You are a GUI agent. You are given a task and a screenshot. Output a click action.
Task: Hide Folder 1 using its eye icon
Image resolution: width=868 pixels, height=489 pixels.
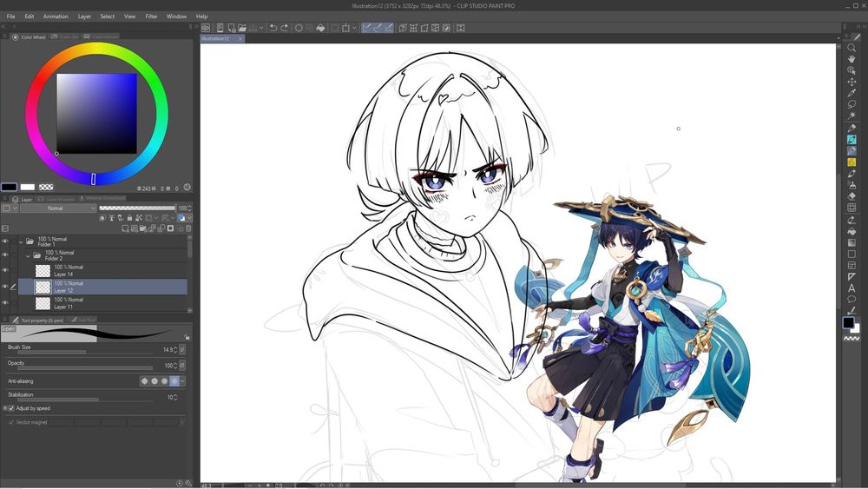pos(5,241)
